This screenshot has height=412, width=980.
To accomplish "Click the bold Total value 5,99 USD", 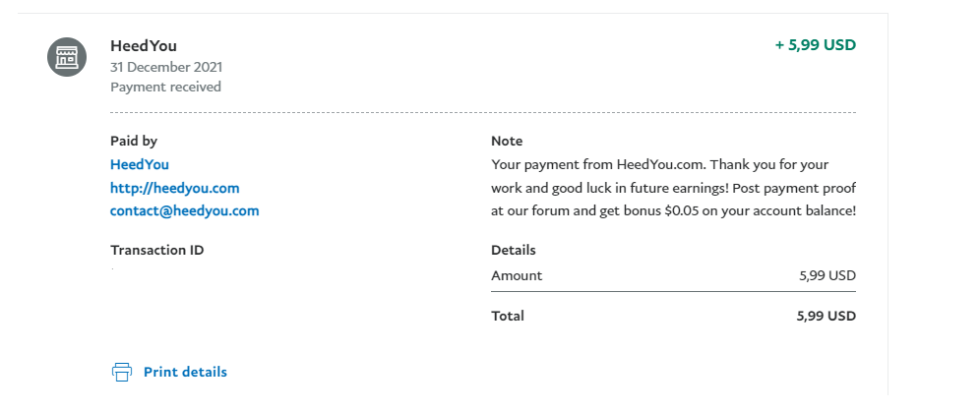I will (x=827, y=316).
